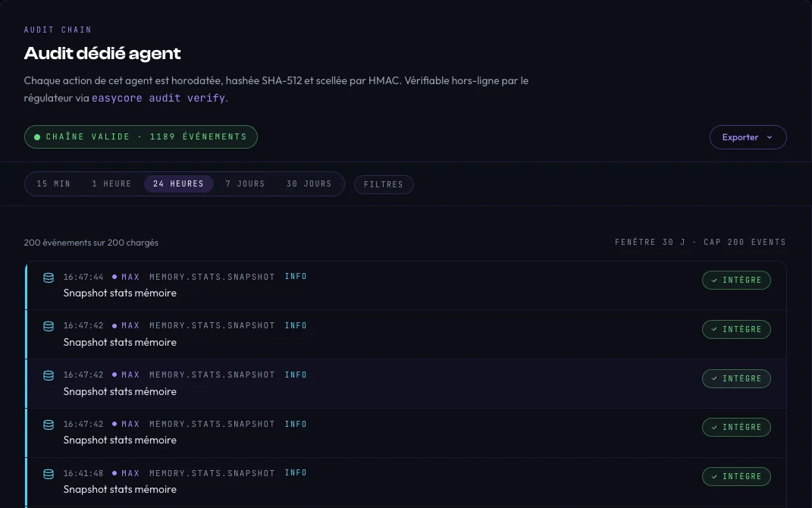Screen dimensions: 812x508
Task: Click the database icon of the 16:41:48 event
Action: pos(49,474)
